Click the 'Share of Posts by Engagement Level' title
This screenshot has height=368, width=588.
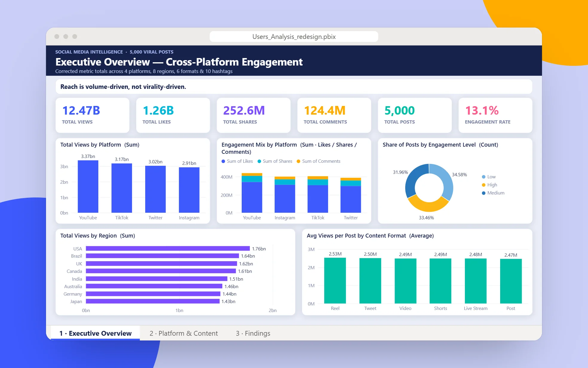pyautogui.click(x=440, y=145)
